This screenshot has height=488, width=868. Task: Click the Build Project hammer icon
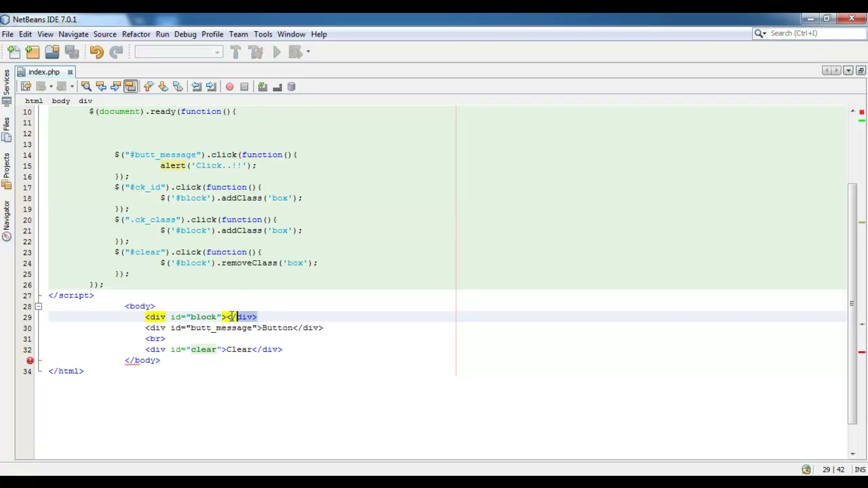[x=235, y=52]
